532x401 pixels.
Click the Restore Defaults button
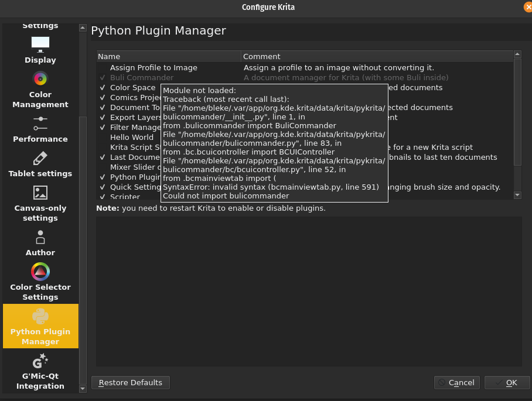tap(131, 382)
